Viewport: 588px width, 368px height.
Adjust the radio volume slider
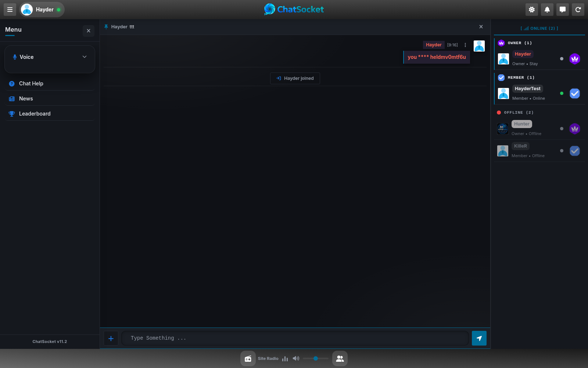click(316, 358)
